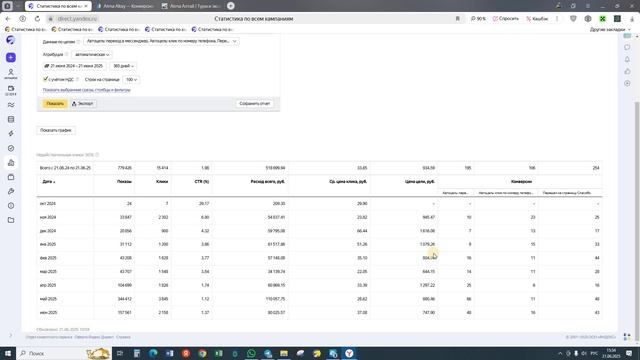
Task: Click the bookmark icon in address bar
Action: 458,19
